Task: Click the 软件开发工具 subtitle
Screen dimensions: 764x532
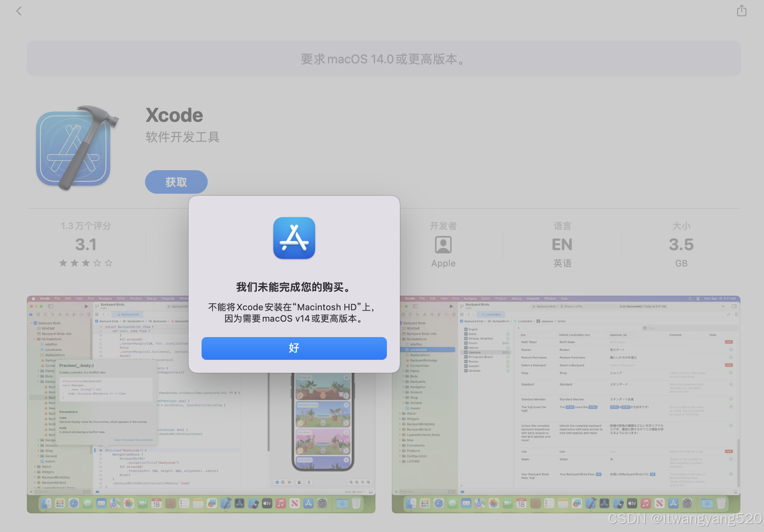Action: [x=182, y=137]
